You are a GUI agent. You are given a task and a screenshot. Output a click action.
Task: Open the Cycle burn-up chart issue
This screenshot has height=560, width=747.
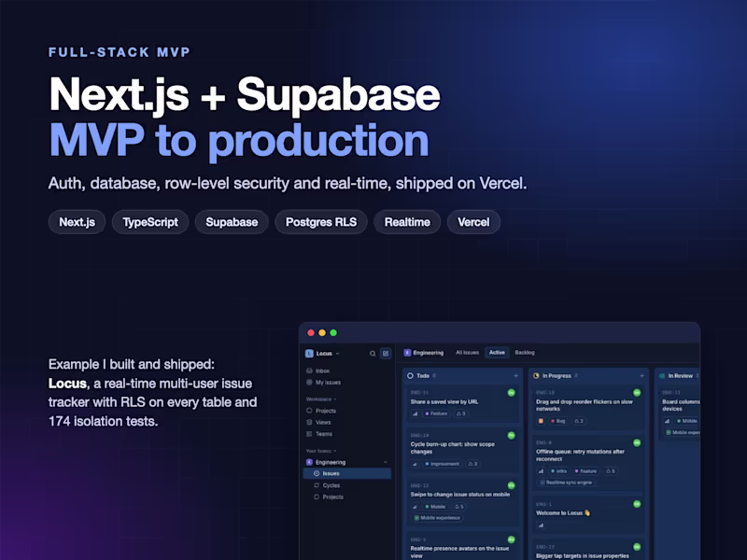click(x=453, y=448)
